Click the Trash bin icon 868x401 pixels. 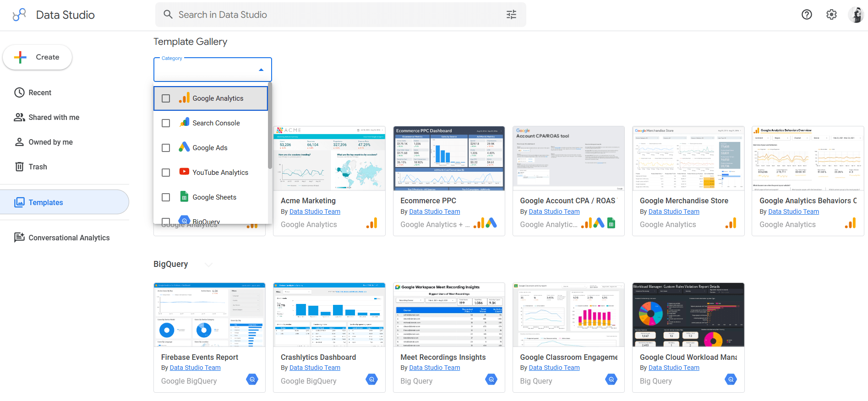(19, 167)
